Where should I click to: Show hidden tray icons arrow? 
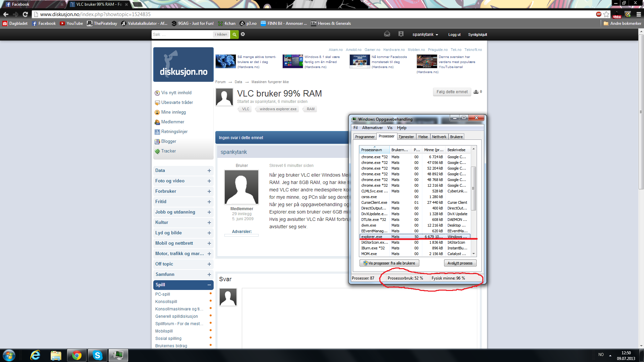pos(610,355)
